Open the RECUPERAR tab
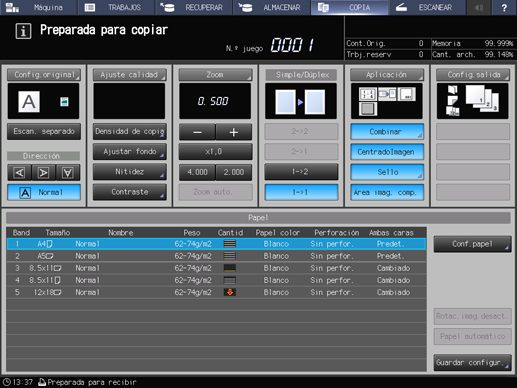 tap(194, 7)
